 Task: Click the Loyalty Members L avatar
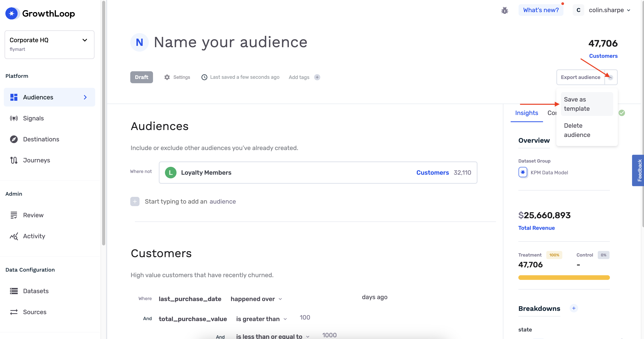tap(171, 173)
